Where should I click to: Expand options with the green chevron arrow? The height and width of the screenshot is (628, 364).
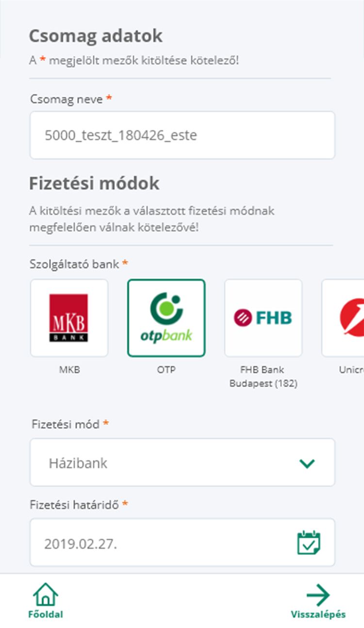click(307, 463)
